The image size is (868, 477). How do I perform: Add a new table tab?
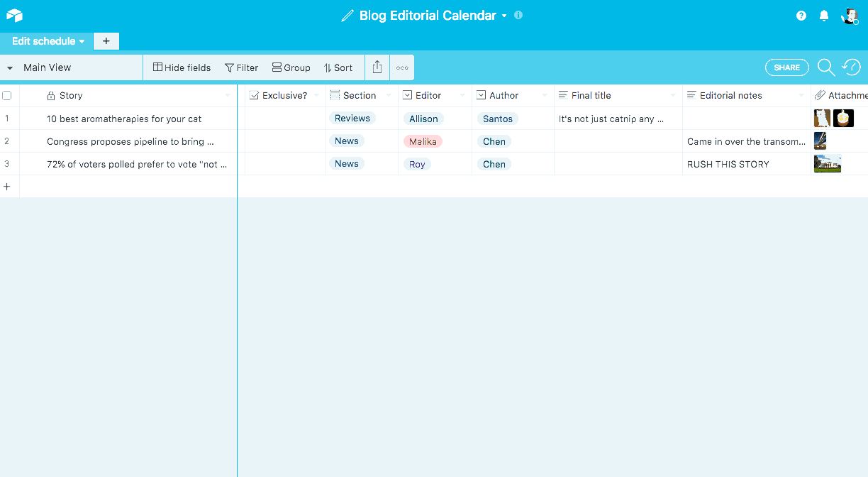point(106,41)
